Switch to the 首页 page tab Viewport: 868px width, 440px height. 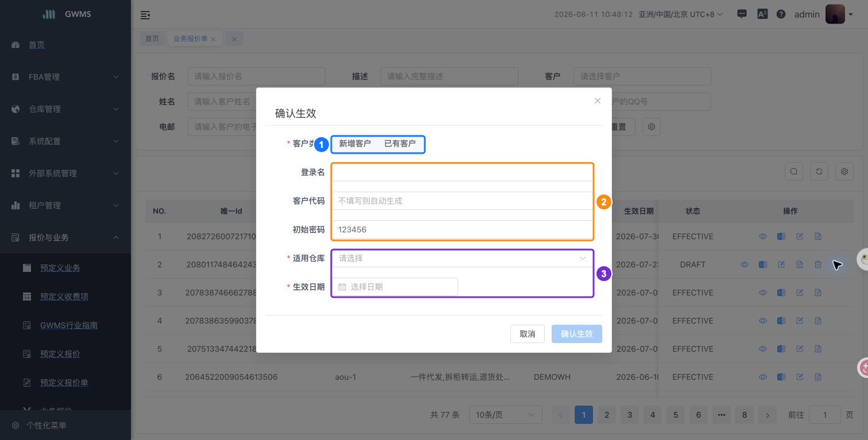(152, 38)
